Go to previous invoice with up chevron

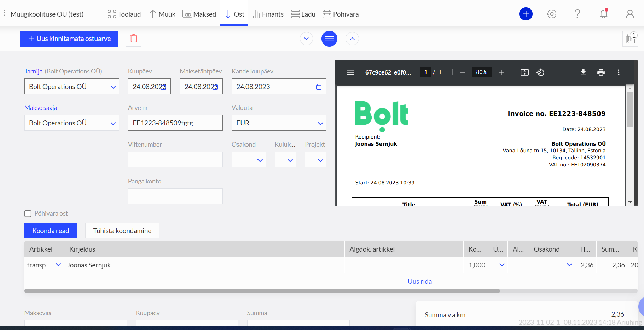(x=352, y=39)
